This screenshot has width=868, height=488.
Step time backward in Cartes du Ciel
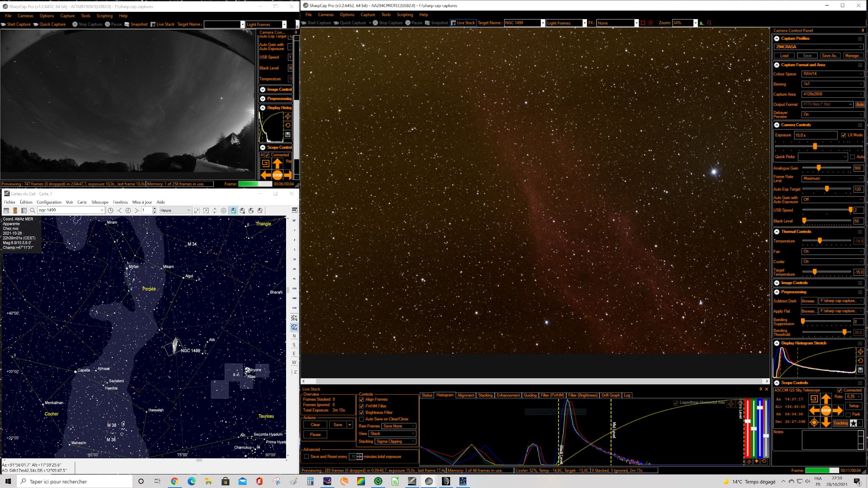[x=120, y=210]
